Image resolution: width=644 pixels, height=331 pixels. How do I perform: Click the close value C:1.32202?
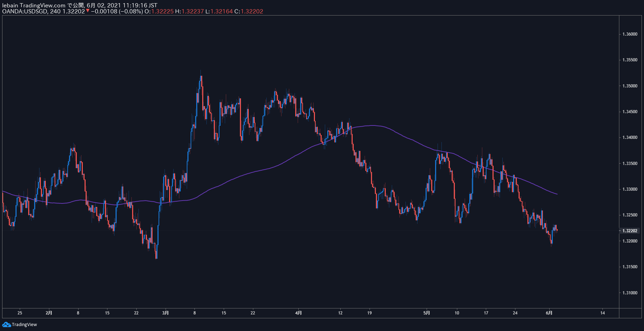(249, 11)
